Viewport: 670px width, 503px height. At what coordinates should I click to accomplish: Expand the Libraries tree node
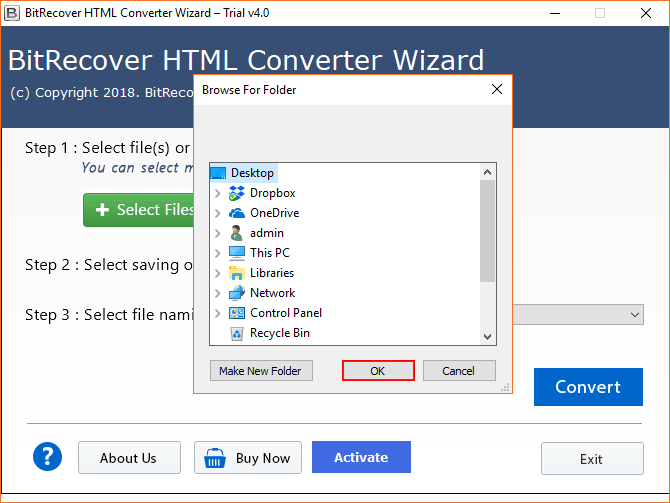pyautogui.click(x=217, y=273)
